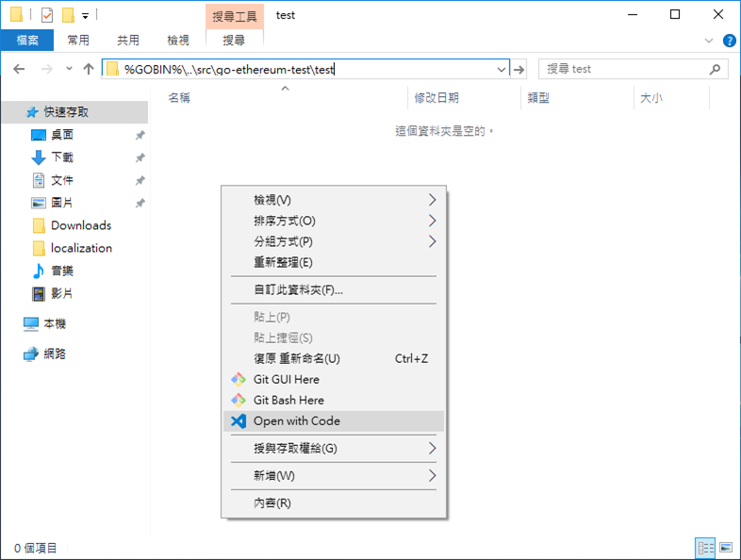Open the 搜尋 ribbon tab
Image resolution: width=741 pixels, height=560 pixels.
pyautogui.click(x=234, y=41)
